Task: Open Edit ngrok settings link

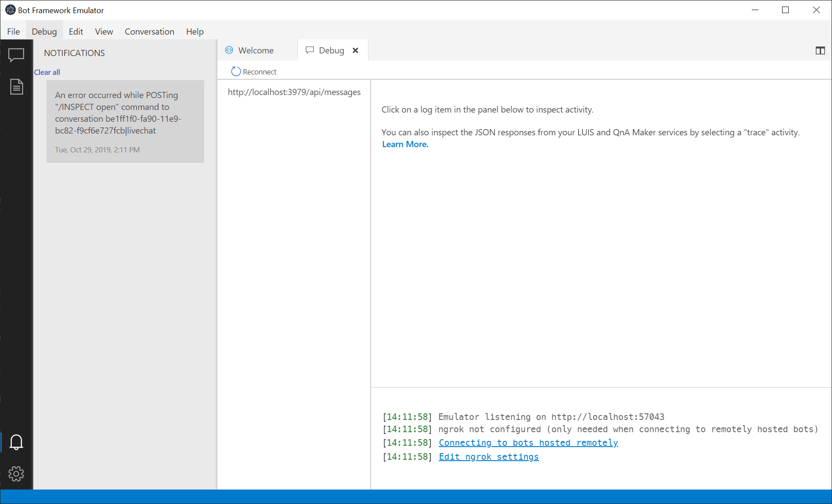Action: 489,457
